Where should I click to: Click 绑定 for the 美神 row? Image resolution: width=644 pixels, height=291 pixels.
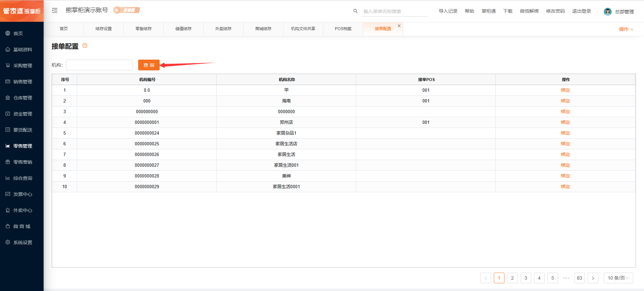pos(565,176)
